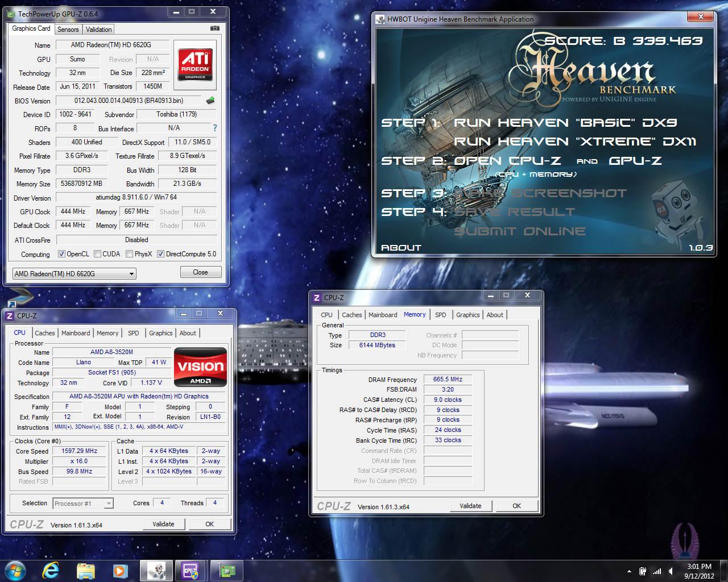Click GPU-Z link in Heaven step 2
This screenshot has width=728, height=582.
[x=635, y=161]
